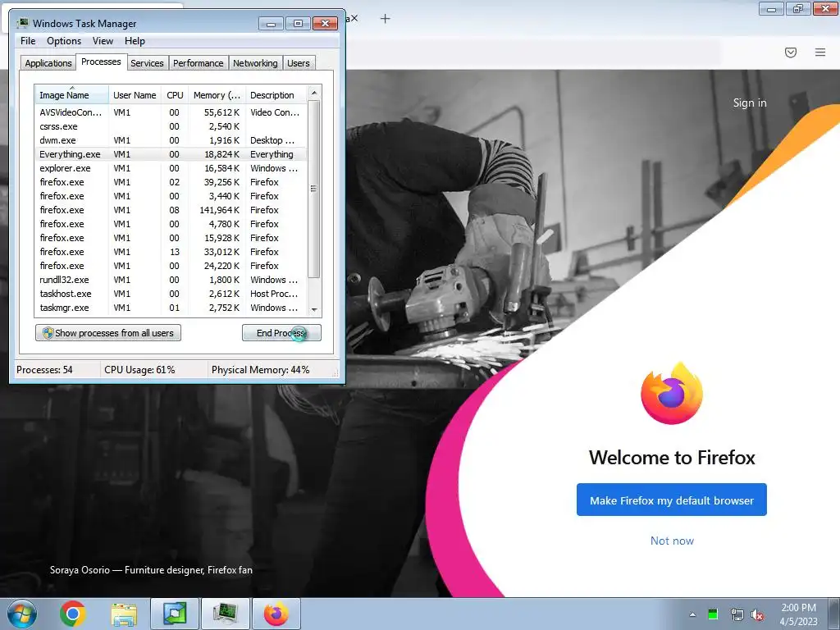Click Make Firefox my default browser

(672, 500)
